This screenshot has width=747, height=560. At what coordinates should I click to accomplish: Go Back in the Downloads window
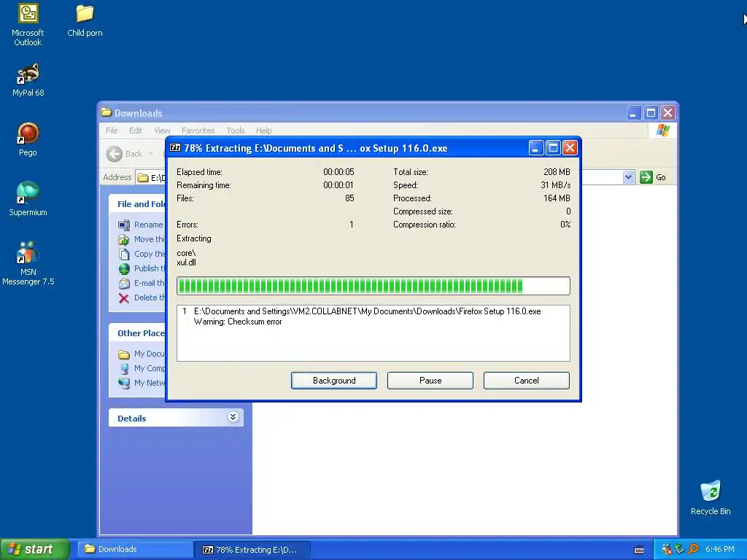click(x=124, y=154)
